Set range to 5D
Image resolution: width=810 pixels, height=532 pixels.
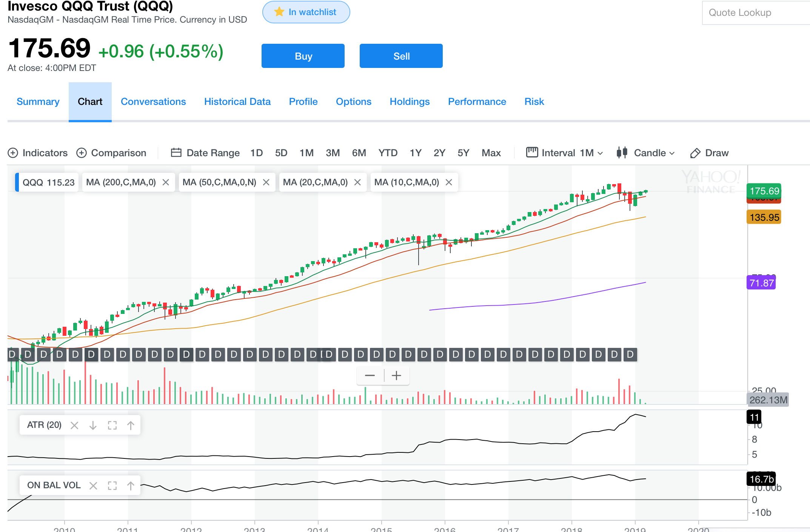pyautogui.click(x=281, y=153)
